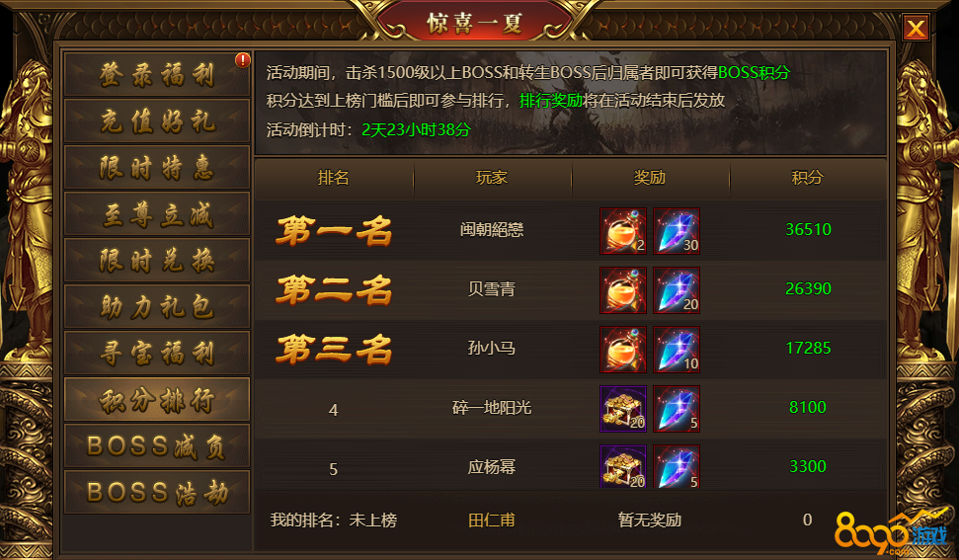This screenshot has height=560, width=959.
Task: Click first place potion reward icon
Action: point(622,231)
